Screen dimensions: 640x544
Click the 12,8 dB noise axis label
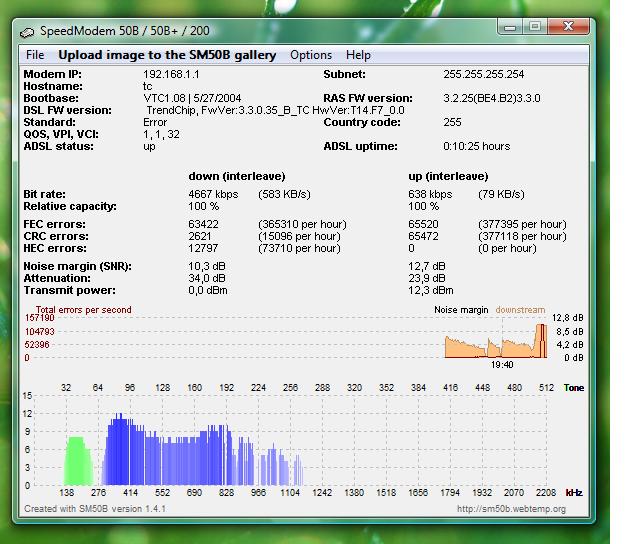click(x=568, y=318)
